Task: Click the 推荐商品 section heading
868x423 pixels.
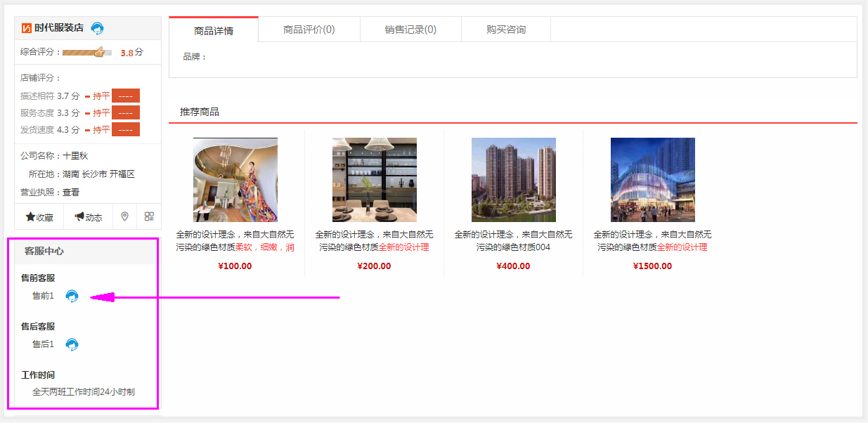Action: point(200,112)
